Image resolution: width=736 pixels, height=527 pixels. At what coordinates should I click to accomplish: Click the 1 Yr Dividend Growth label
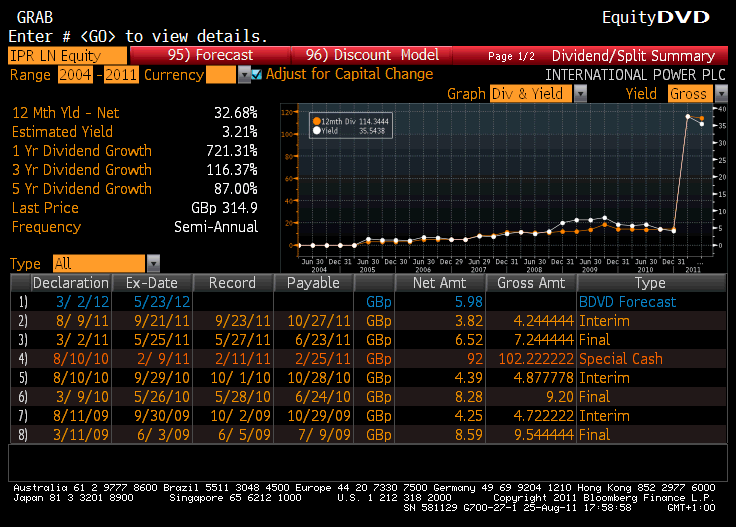tap(82, 151)
